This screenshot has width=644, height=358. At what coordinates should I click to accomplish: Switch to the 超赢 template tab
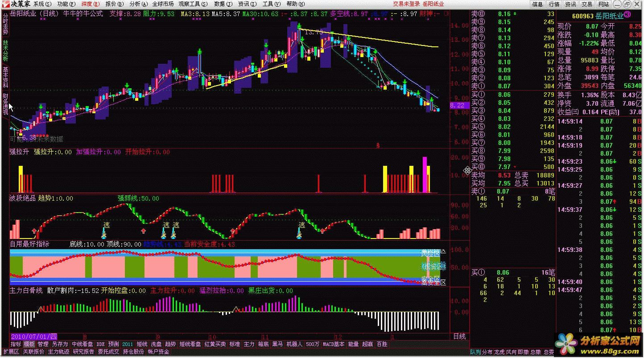[367, 344]
